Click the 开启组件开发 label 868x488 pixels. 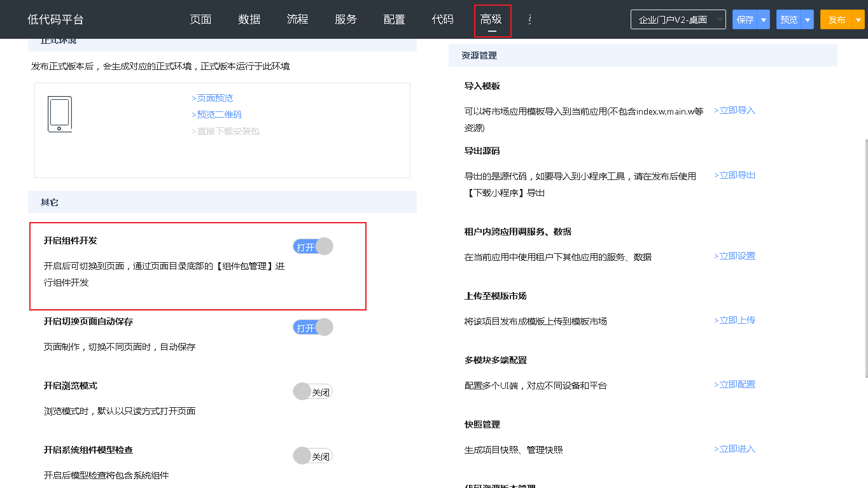71,241
